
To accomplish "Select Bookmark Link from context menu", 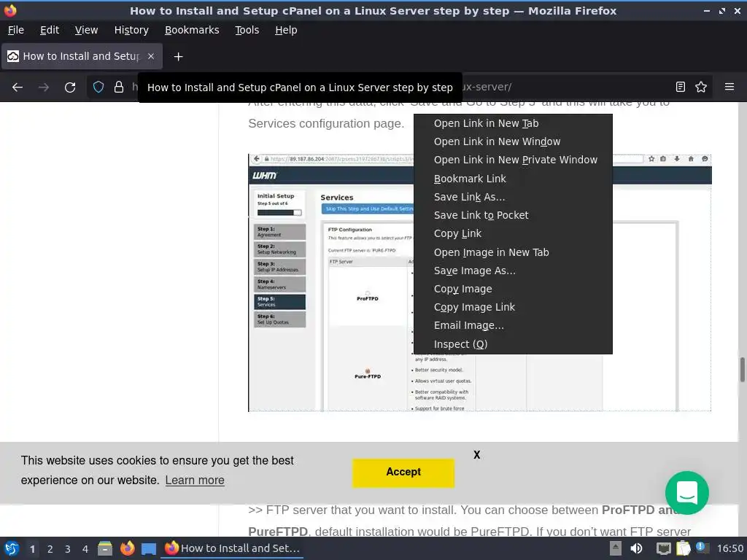I will (513, 179).
